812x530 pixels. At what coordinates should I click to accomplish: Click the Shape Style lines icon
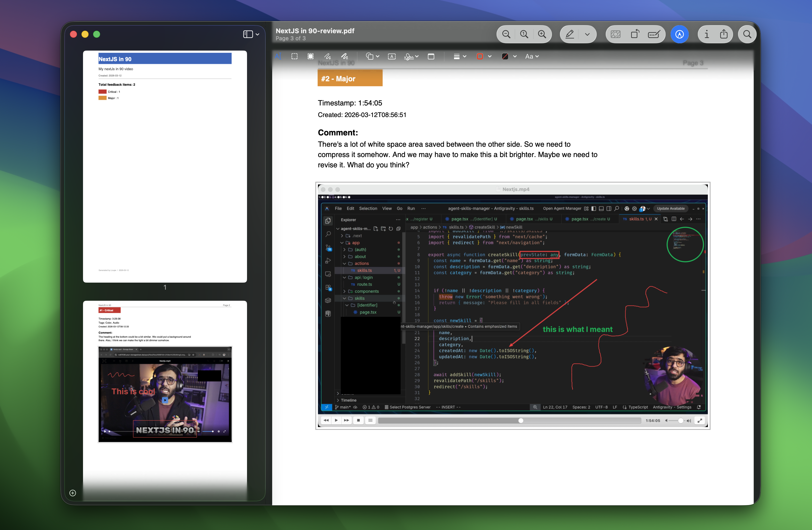pos(457,56)
